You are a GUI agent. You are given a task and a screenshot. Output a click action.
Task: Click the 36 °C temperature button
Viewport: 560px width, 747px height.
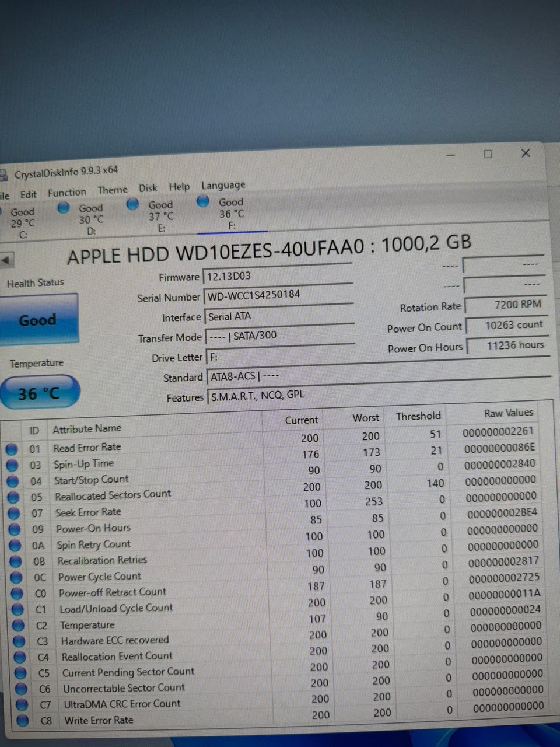click(39, 393)
